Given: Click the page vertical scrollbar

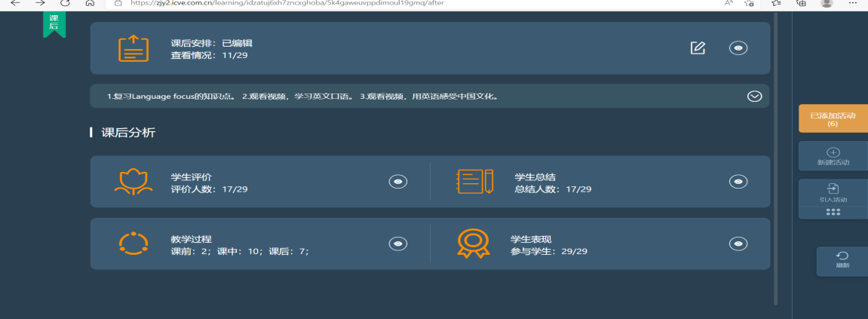Looking at the screenshot, I should pyautogui.click(x=776, y=158).
